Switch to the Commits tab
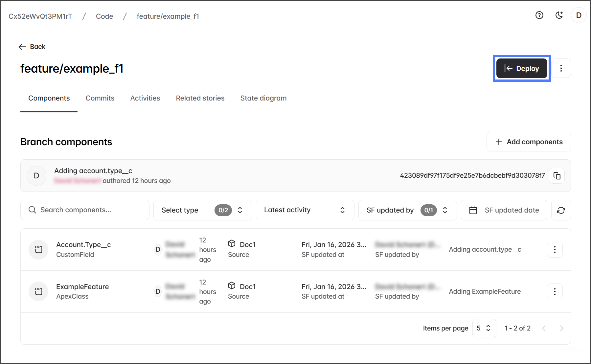The image size is (591, 364). [100, 98]
